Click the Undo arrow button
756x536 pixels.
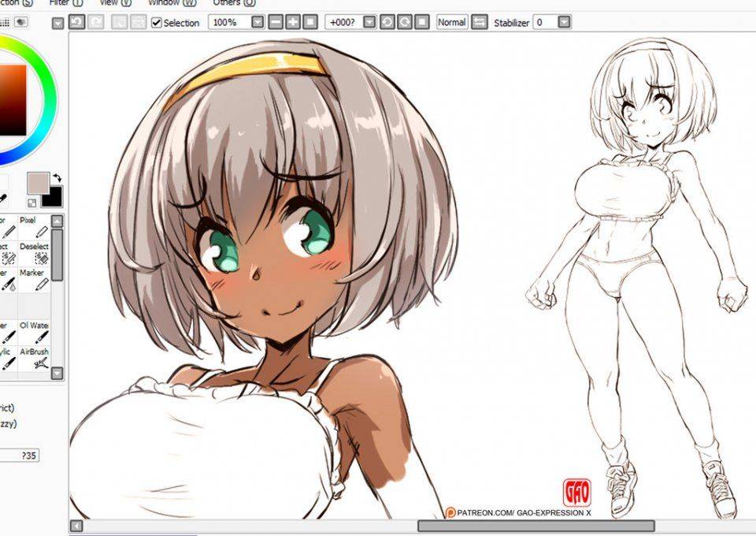click(77, 22)
